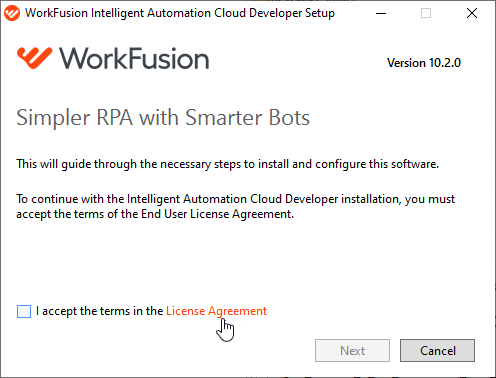Minimize the setup window
This screenshot has height=378, width=496.
click(x=381, y=13)
